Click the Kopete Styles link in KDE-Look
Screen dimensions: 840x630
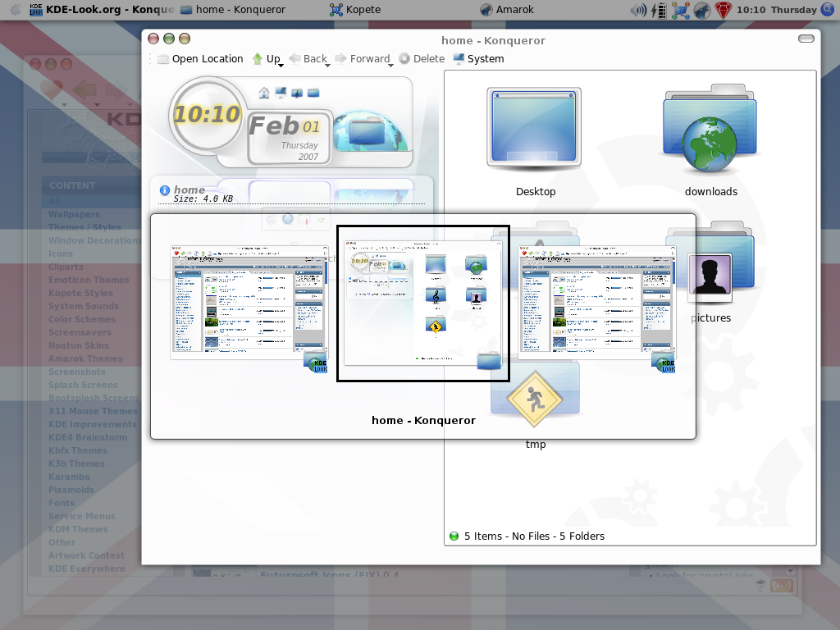point(81,293)
